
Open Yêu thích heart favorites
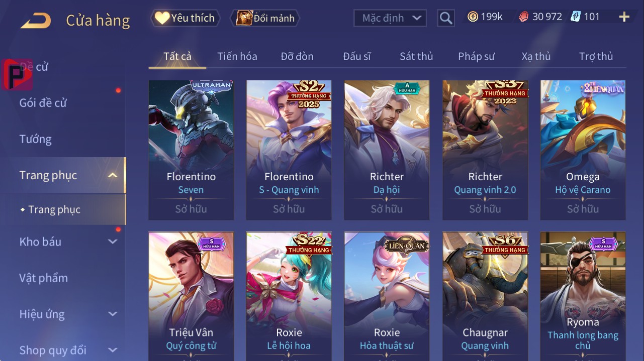[185, 18]
